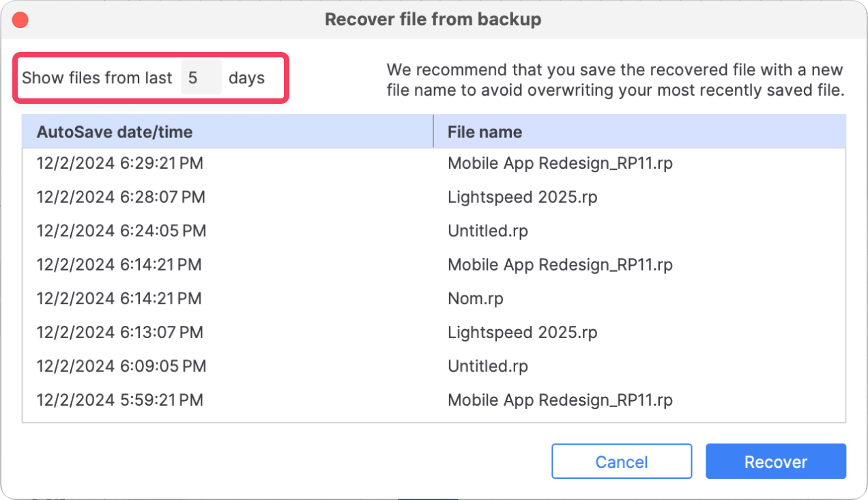Click the days input field showing 5
This screenshot has width=868, height=500.
point(201,78)
